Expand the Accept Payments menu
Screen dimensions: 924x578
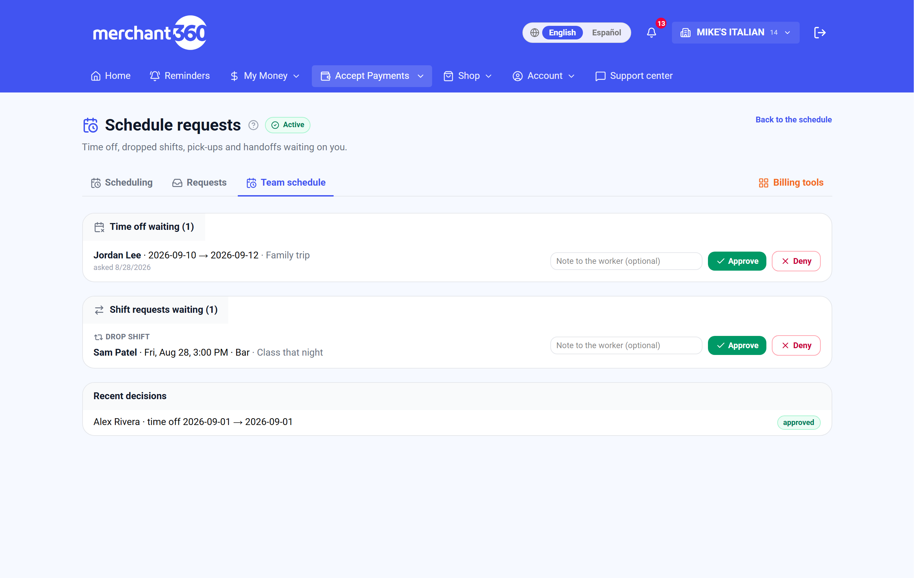372,76
